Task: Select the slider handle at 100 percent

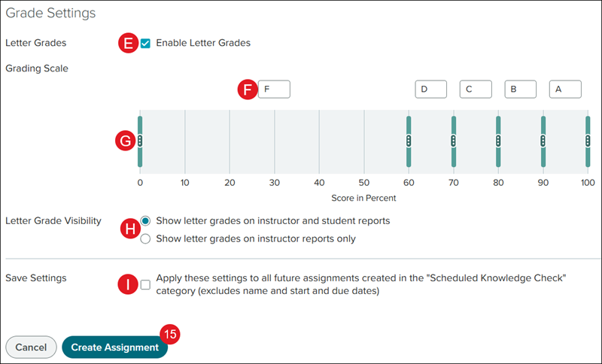Action: tap(588, 141)
